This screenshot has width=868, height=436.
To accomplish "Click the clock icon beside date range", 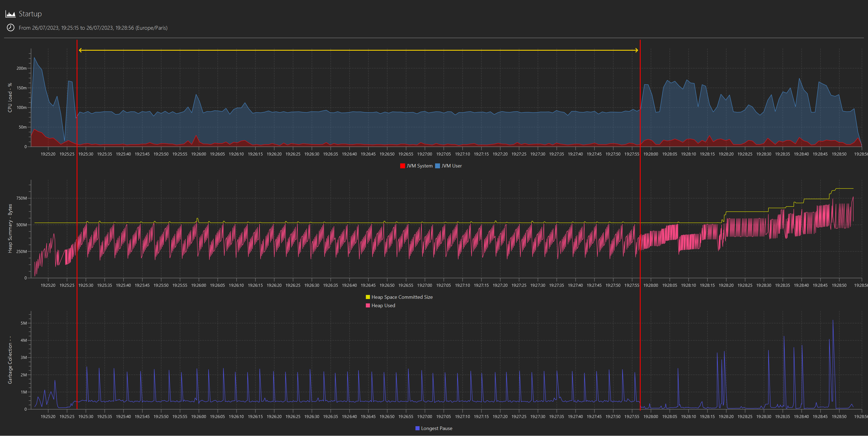I will (x=10, y=28).
